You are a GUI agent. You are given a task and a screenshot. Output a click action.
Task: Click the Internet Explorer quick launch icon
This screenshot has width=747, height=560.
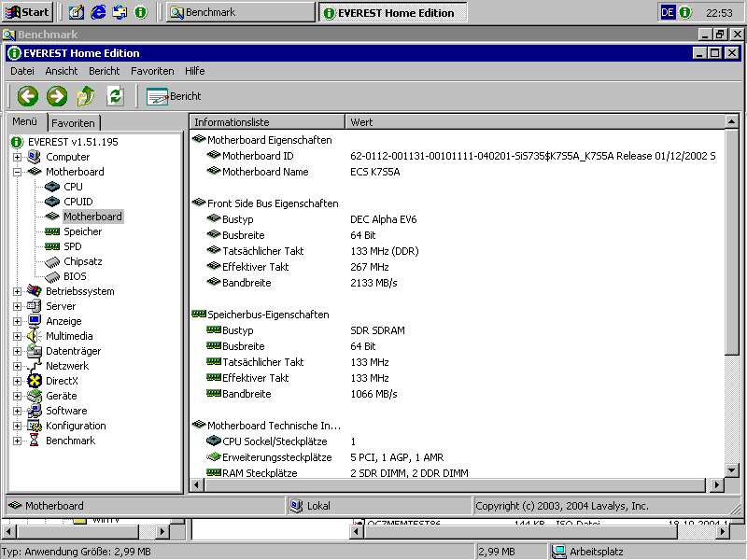pyautogui.click(x=98, y=12)
